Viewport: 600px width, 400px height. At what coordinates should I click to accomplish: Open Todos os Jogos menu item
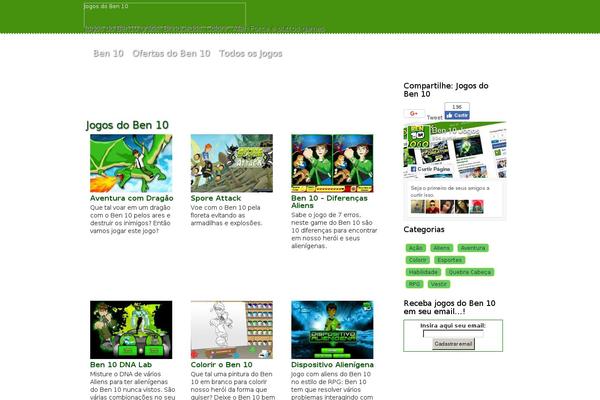point(251,54)
